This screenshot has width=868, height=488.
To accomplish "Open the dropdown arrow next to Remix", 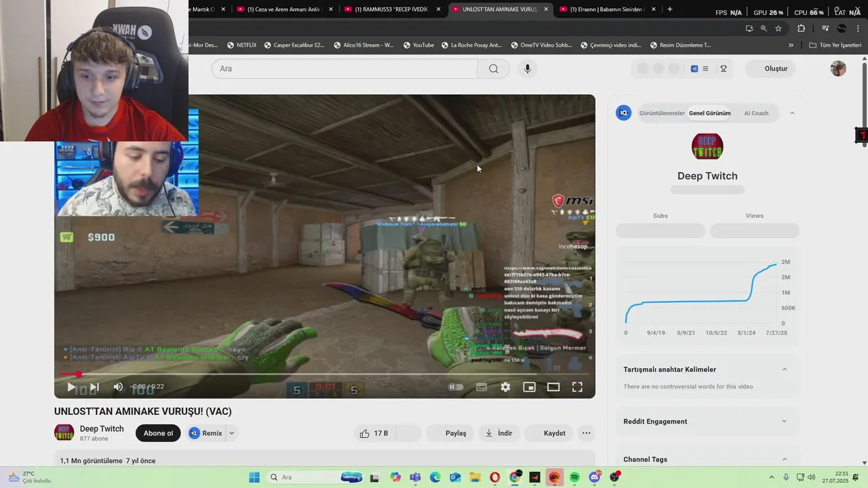I will [231, 433].
